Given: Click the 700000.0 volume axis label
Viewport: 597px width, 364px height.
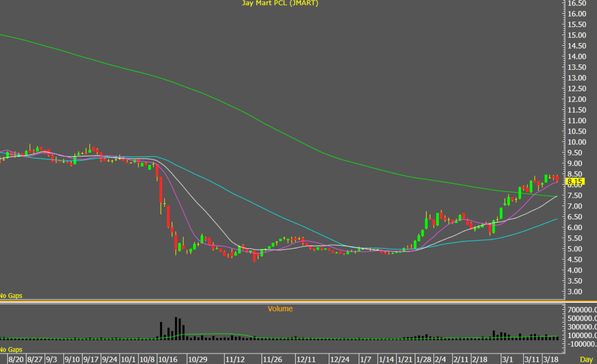Looking at the screenshot, I should [582, 309].
